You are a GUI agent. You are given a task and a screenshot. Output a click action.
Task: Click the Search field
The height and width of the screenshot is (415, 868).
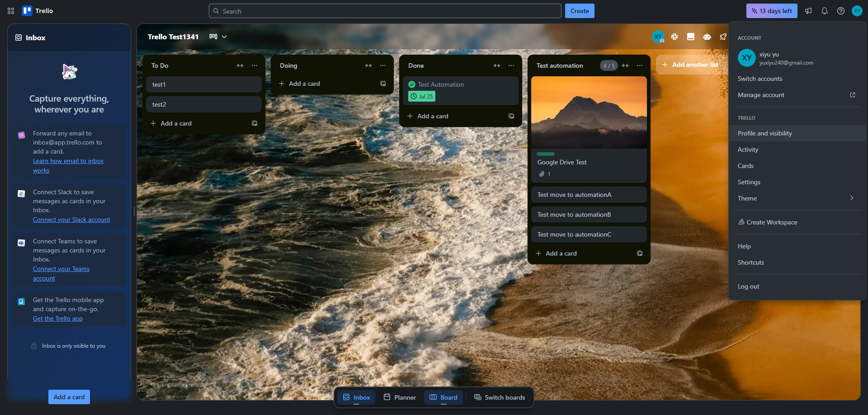click(x=385, y=11)
